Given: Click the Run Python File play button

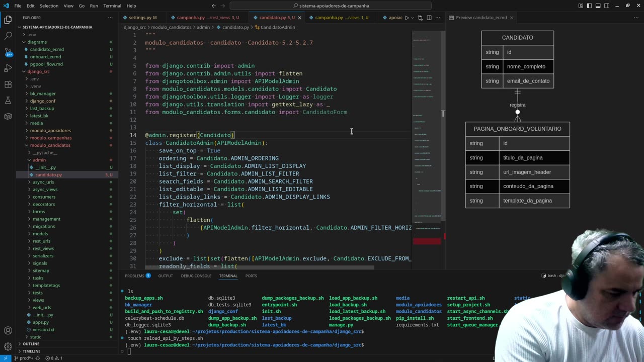Looking at the screenshot, I should 407,18.
